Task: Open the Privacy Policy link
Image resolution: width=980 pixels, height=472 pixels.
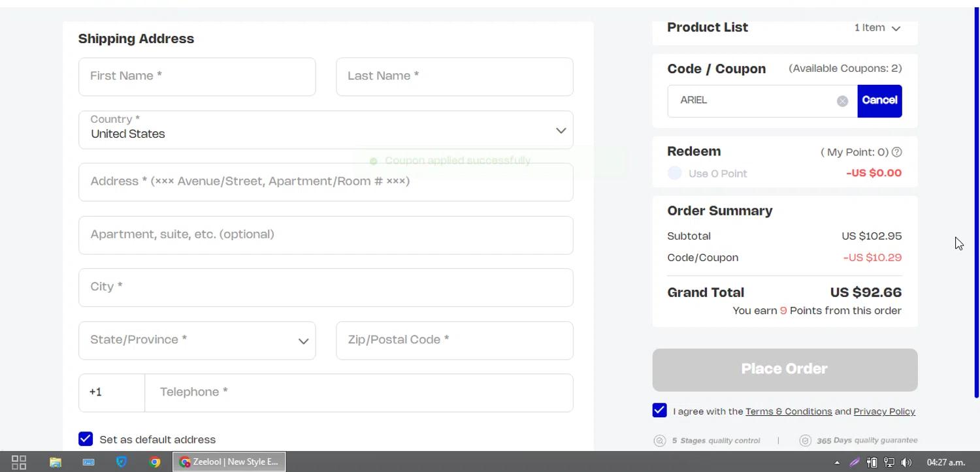Action: (884, 411)
